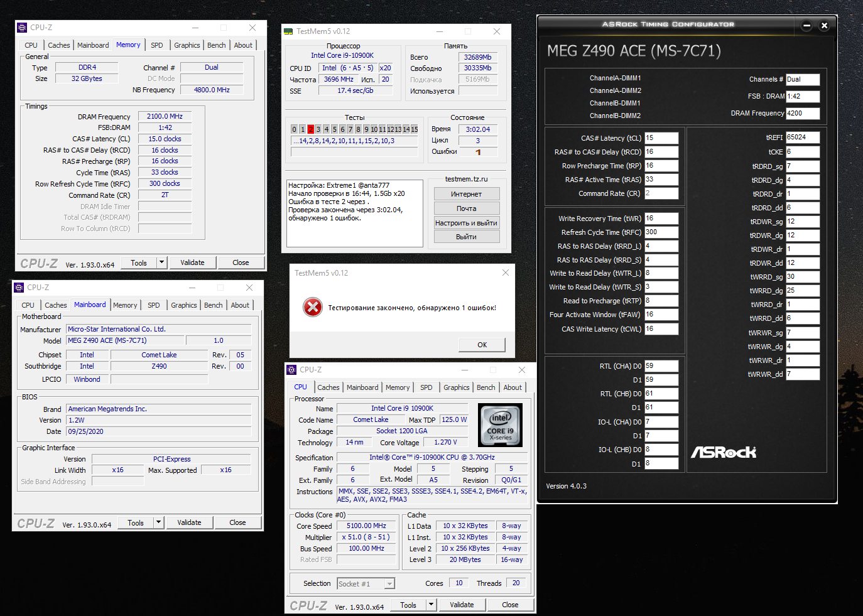Click the '32689Mb' total memory value in TestMem5
The width and height of the screenshot is (863, 616).
coord(478,57)
